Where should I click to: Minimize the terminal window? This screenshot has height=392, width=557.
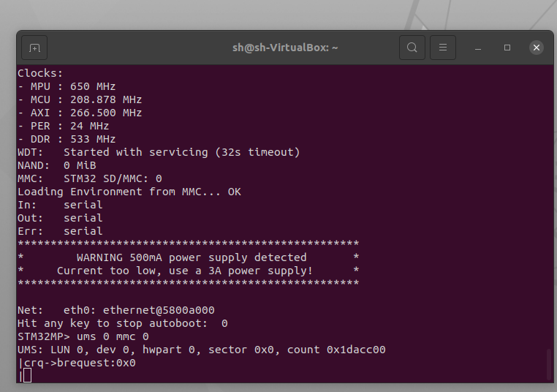click(x=478, y=48)
